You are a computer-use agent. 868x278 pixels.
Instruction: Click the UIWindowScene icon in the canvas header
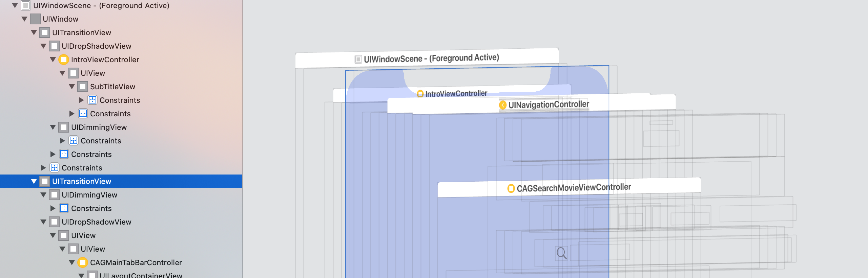click(x=358, y=60)
